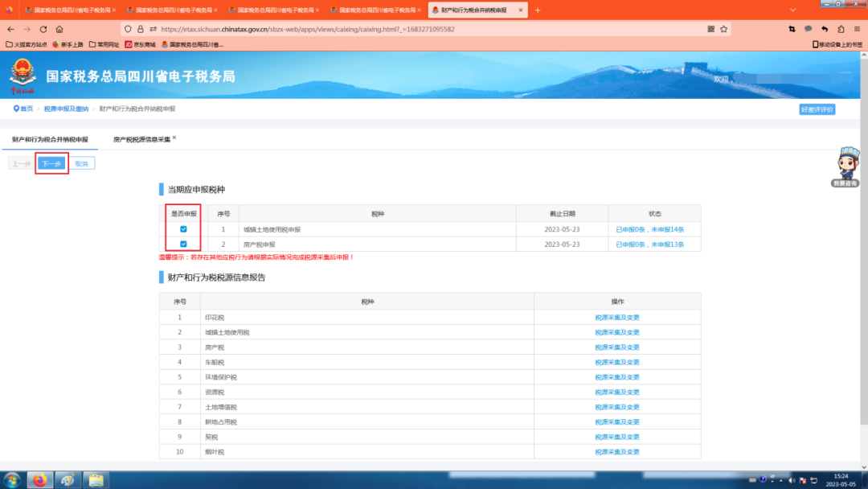Click the 取消 button
This screenshot has height=489, width=868.
click(82, 163)
